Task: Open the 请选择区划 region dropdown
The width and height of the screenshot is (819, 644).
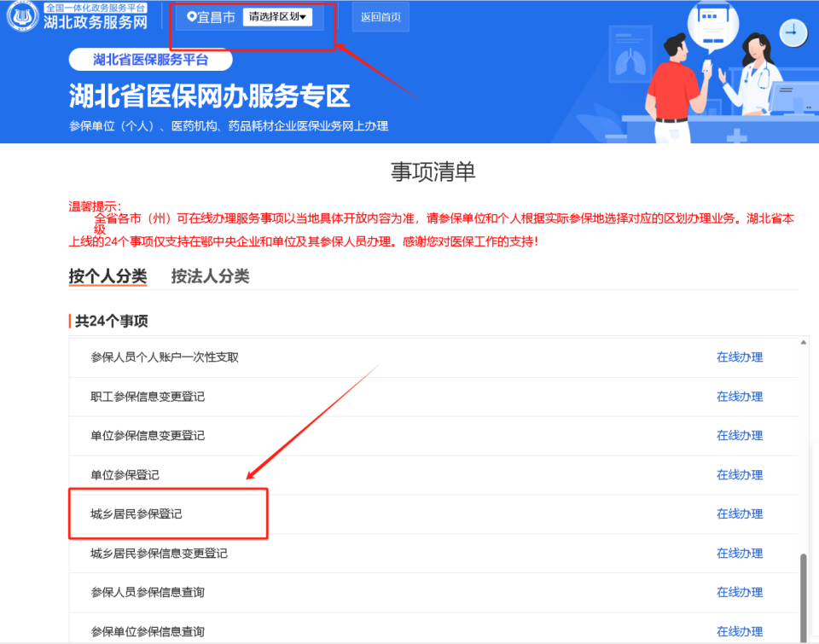Action: click(276, 15)
